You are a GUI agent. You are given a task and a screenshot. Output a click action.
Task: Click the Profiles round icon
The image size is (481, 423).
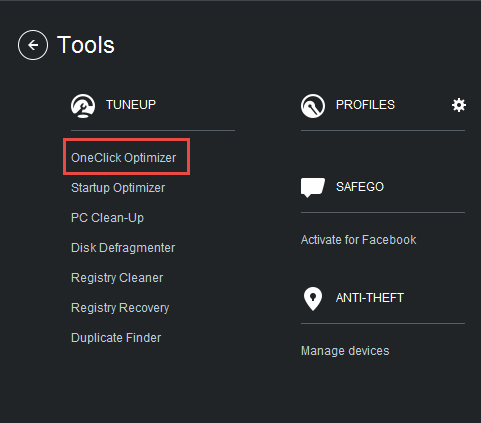tap(313, 106)
